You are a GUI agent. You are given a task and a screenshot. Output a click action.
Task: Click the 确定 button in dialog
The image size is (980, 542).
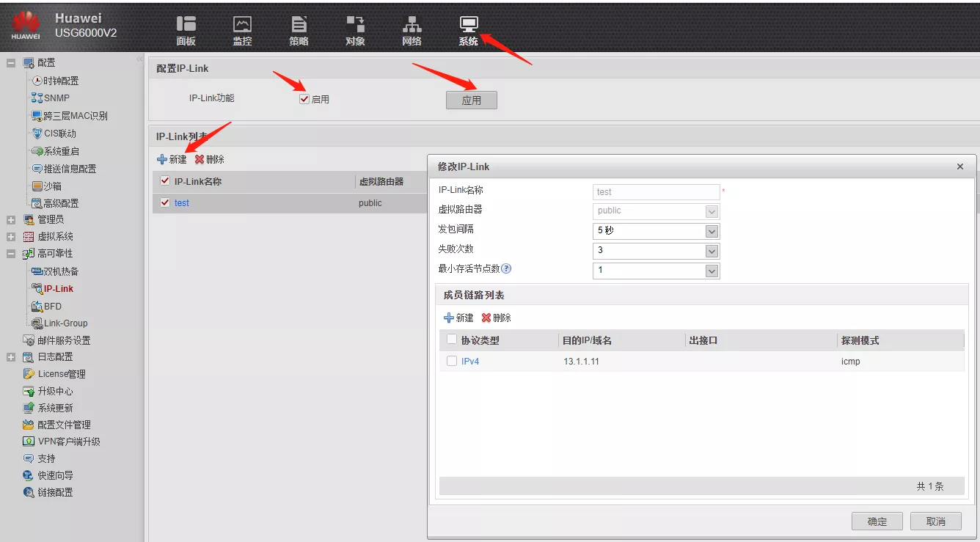(877, 521)
